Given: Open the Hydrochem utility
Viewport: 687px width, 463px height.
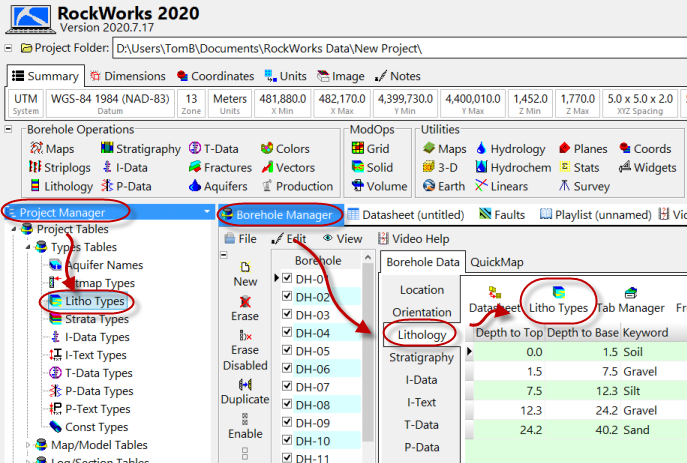Looking at the screenshot, I should 513,168.
